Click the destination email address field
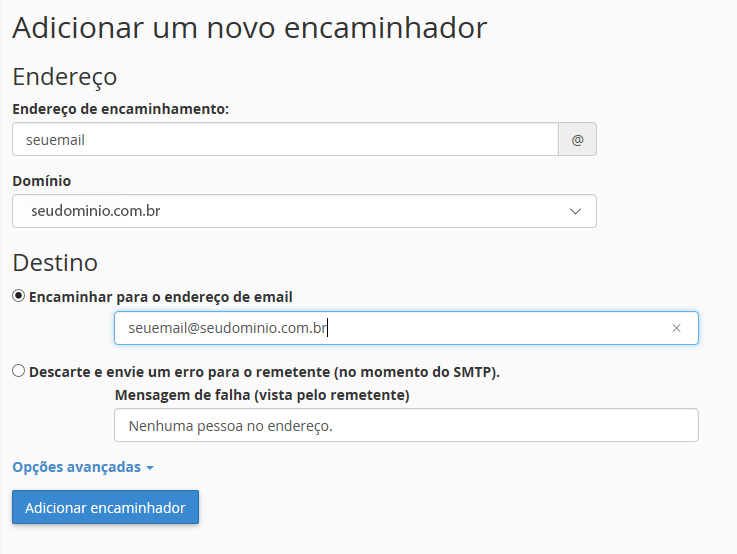Image resolution: width=737 pixels, height=554 pixels. (406, 328)
